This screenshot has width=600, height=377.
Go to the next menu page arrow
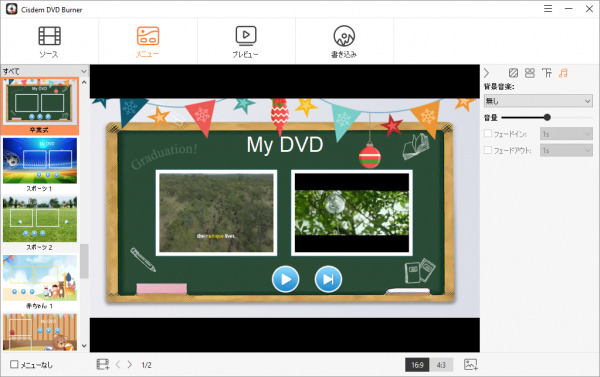(130, 364)
